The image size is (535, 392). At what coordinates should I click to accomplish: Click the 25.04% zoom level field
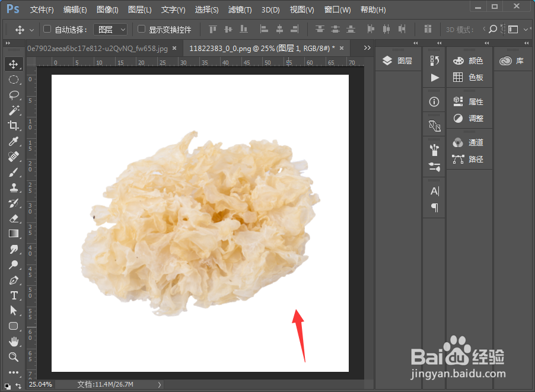40,384
